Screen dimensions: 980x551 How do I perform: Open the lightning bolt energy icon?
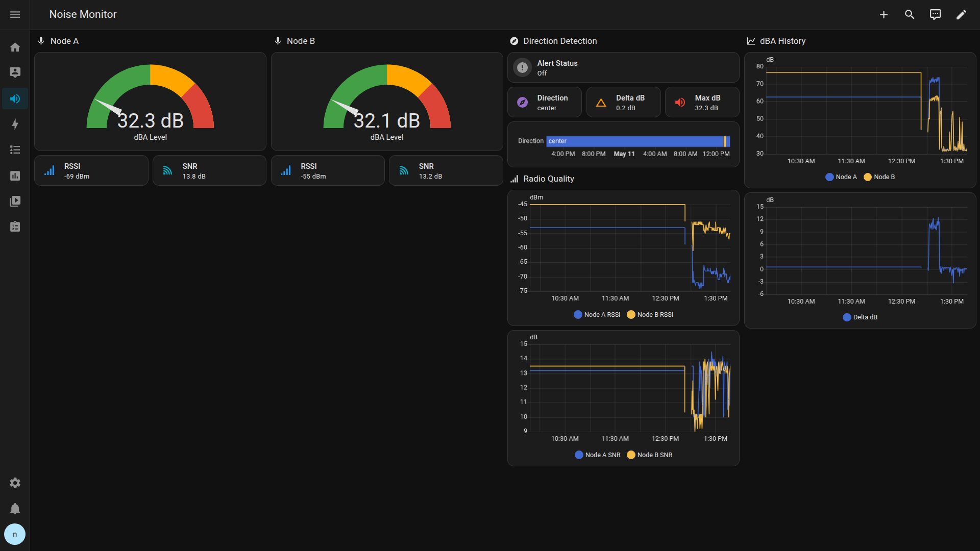click(15, 124)
